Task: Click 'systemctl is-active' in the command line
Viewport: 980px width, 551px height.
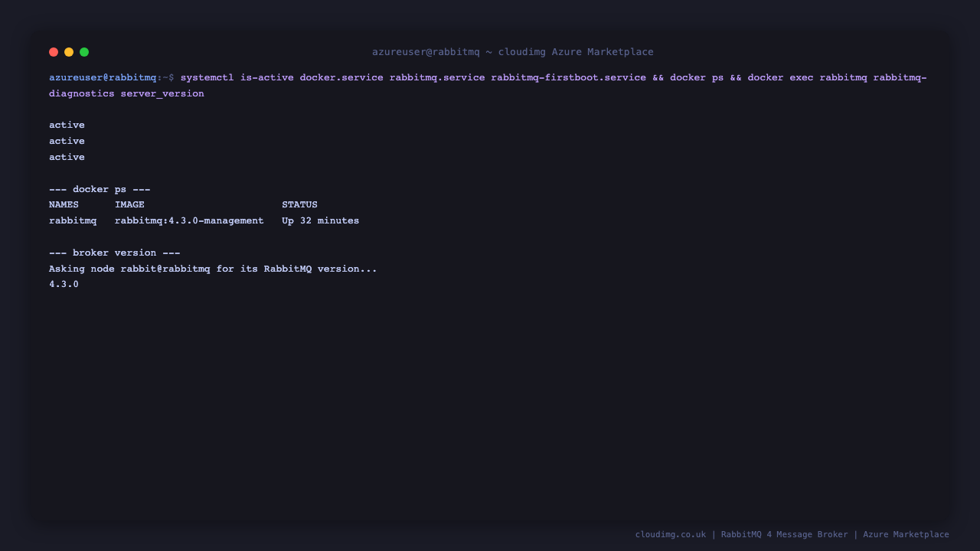Action: click(237, 77)
